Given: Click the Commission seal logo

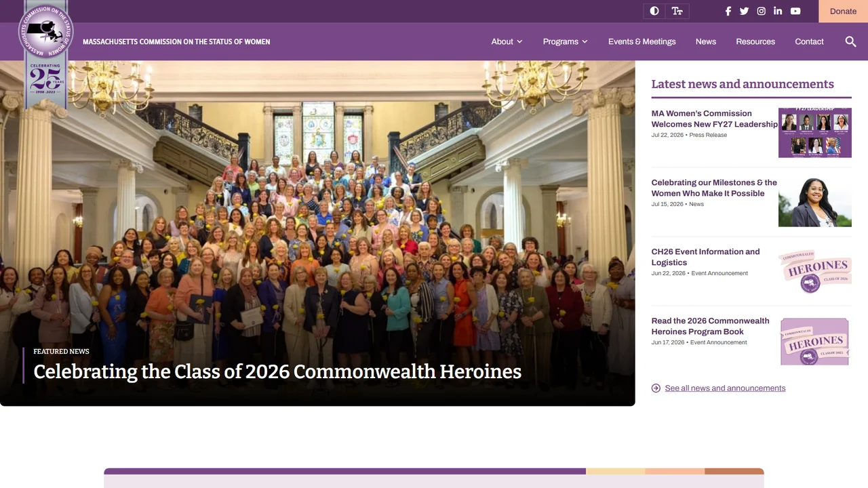Looking at the screenshot, I should [x=46, y=33].
